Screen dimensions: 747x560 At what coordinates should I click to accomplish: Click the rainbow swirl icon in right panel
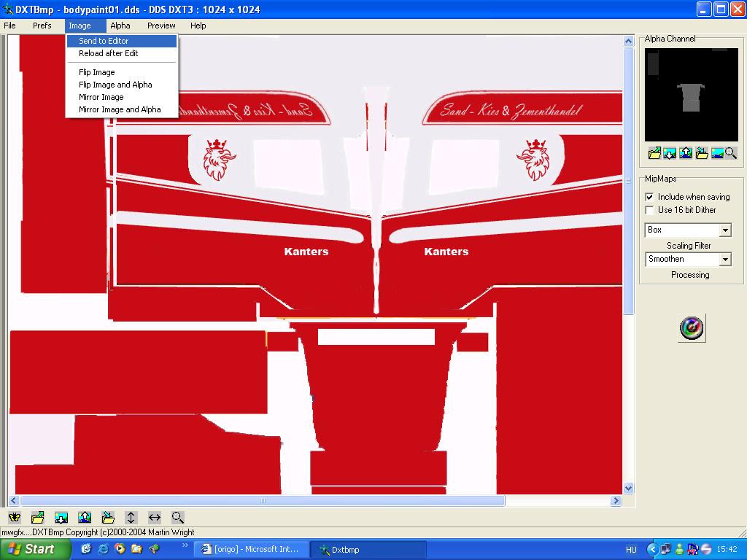691,328
